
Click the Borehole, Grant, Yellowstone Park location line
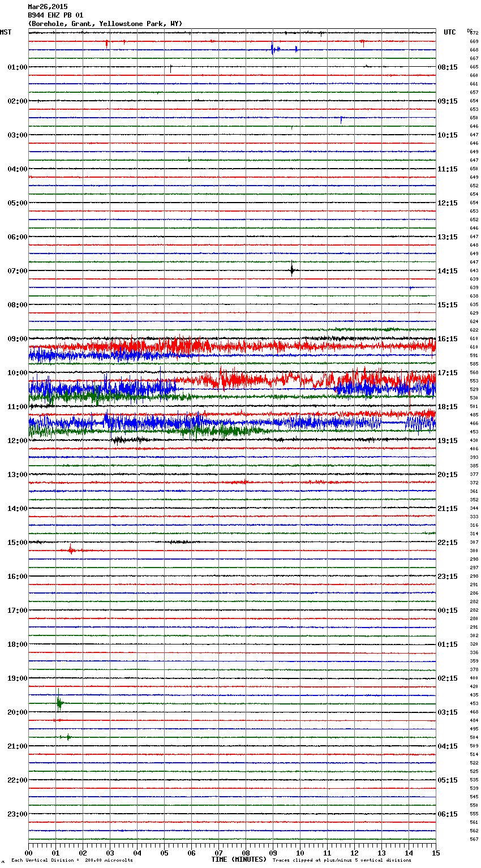click(x=105, y=24)
